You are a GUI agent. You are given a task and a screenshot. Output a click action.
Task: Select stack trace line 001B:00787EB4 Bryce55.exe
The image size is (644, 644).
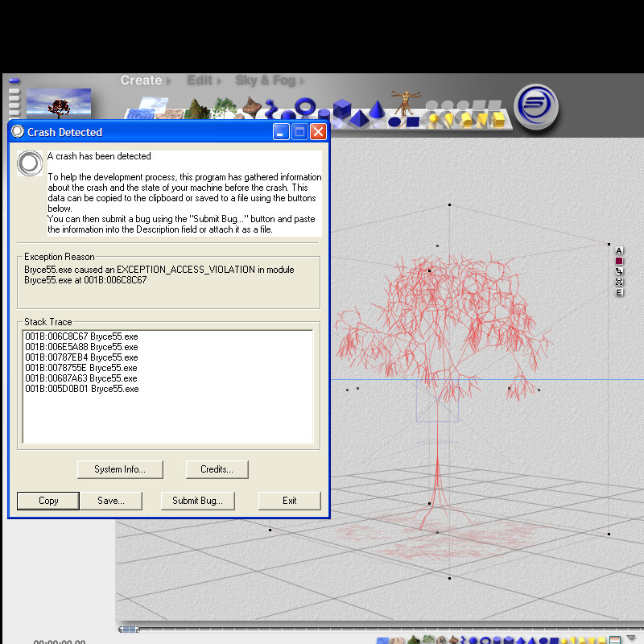[x=81, y=357]
